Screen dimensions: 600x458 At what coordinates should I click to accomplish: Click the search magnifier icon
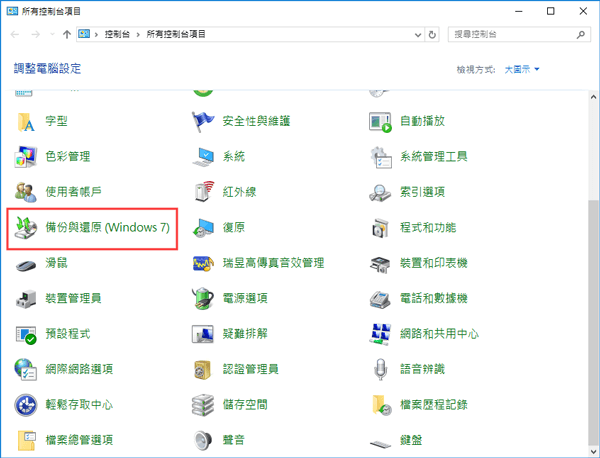tap(581, 34)
